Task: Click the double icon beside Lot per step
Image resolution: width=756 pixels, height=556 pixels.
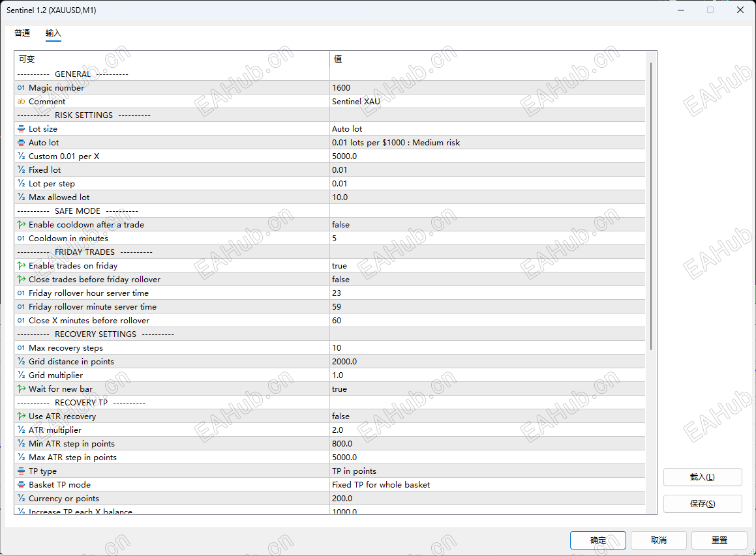Action: click(22, 184)
